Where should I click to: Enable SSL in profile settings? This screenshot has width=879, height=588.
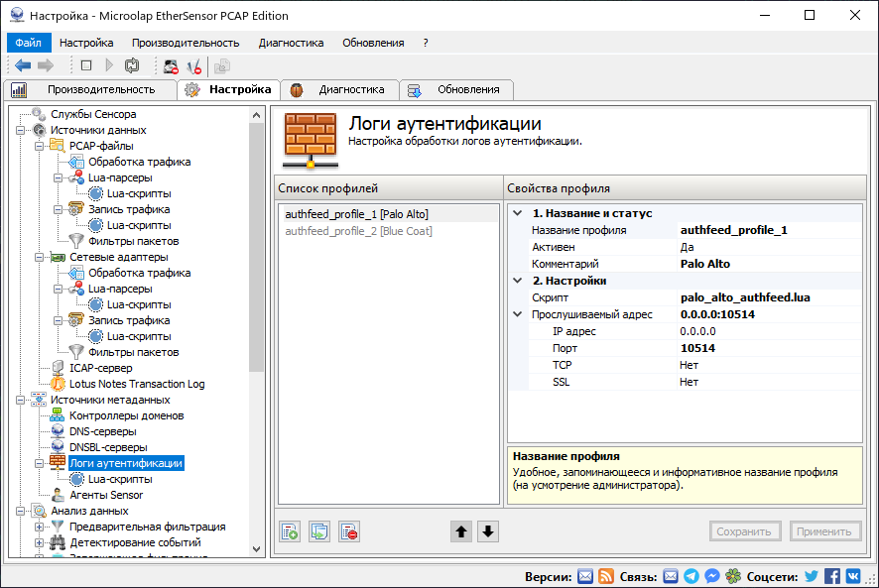click(x=688, y=381)
